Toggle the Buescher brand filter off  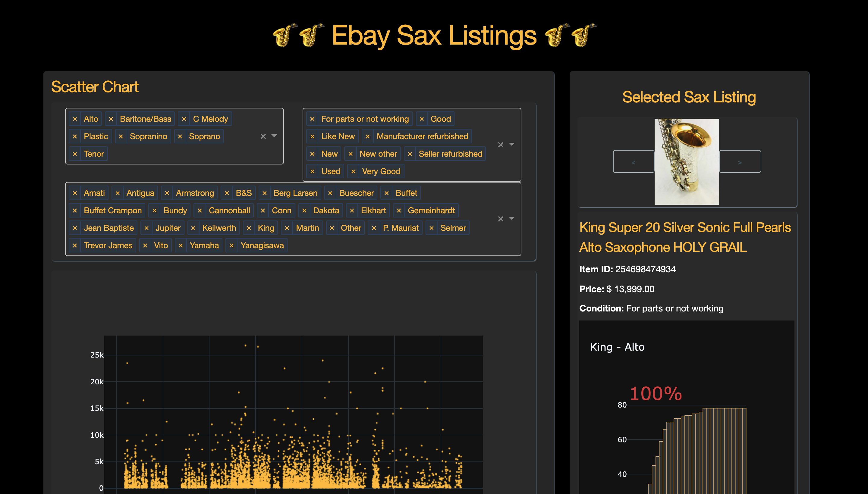pyautogui.click(x=330, y=193)
